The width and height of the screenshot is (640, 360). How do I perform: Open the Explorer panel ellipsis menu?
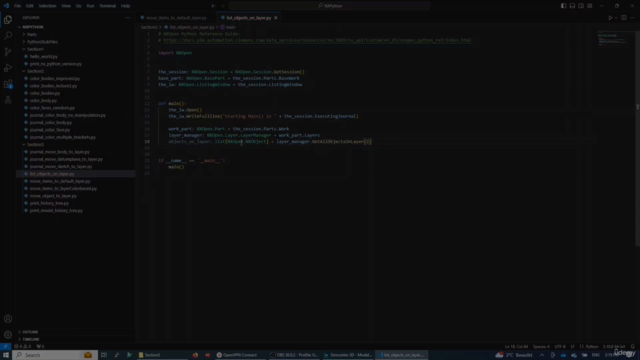(x=128, y=18)
